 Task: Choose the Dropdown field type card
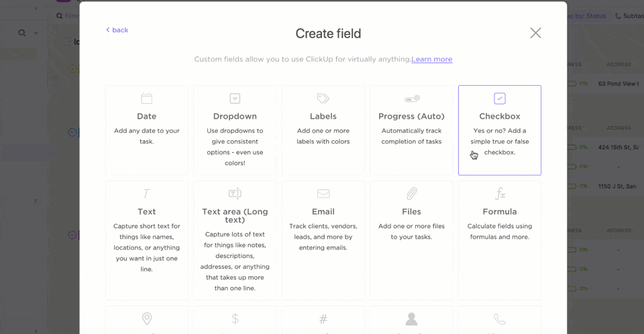tap(235, 131)
